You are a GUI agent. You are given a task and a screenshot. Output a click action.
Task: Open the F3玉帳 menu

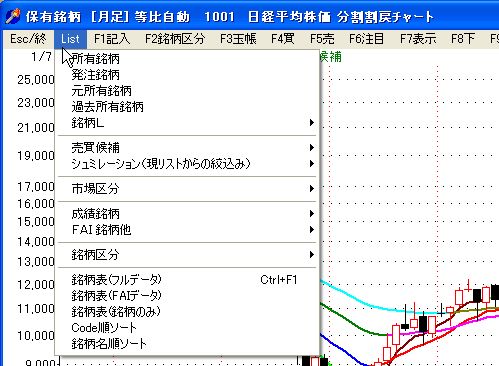(238, 39)
